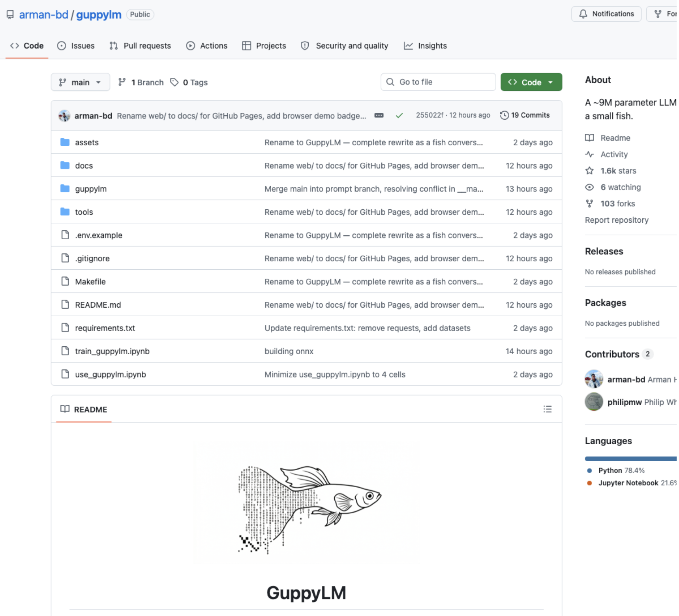Image resolution: width=679 pixels, height=616 pixels.
Task: Click the philipmw contributor avatar
Action: pos(594,402)
